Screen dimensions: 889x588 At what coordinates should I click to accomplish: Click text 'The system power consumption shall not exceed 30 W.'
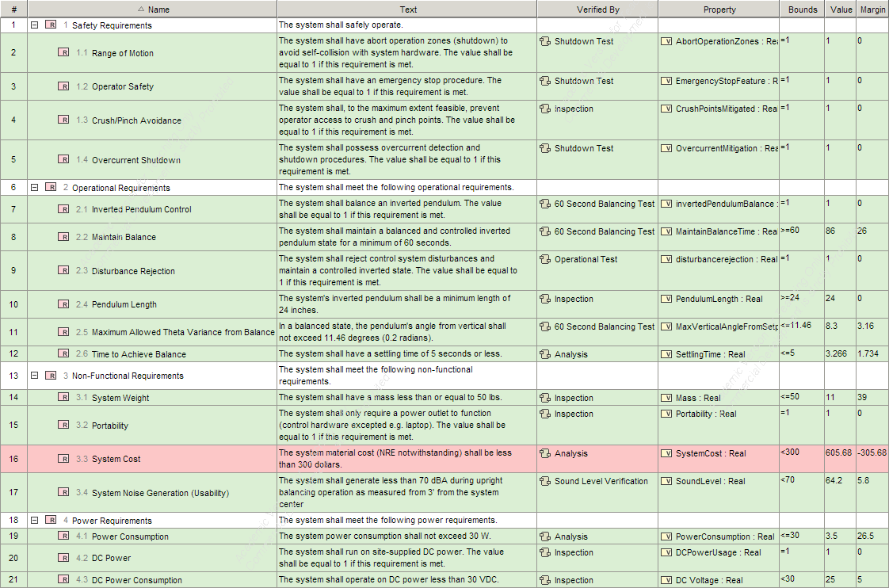tap(385, 536)
